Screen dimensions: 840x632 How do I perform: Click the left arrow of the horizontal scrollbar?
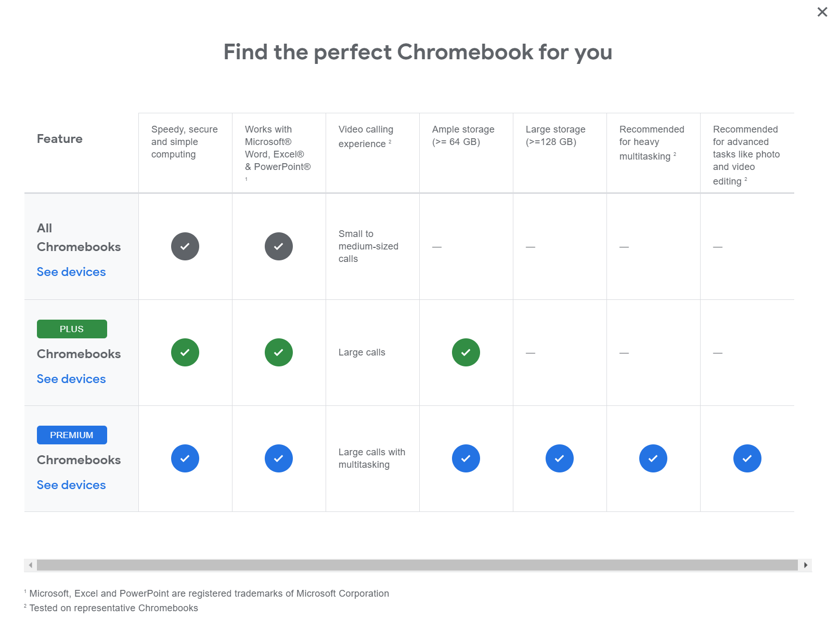30,565
